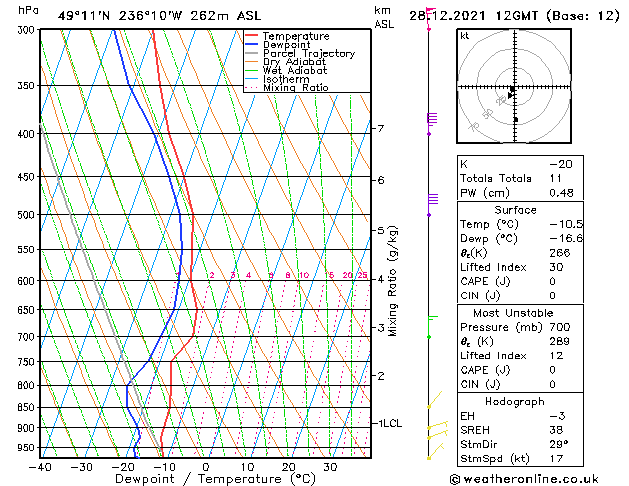Click surface Temp value -10.5

pos(566,224)
